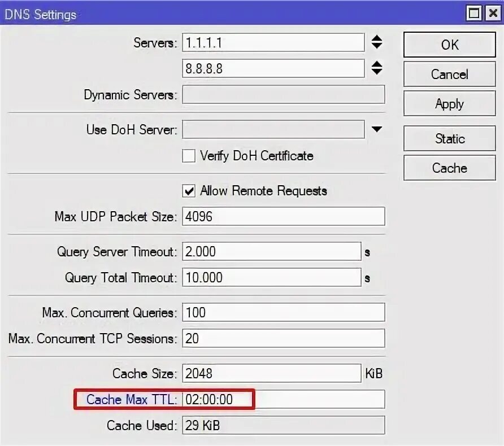
Task: Select the Max UDP Packet Size field
Action: [x=284, y=216]
